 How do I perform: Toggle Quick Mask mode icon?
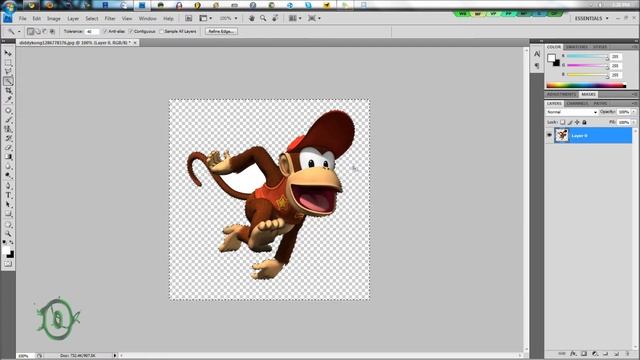(x=8, y=264)
